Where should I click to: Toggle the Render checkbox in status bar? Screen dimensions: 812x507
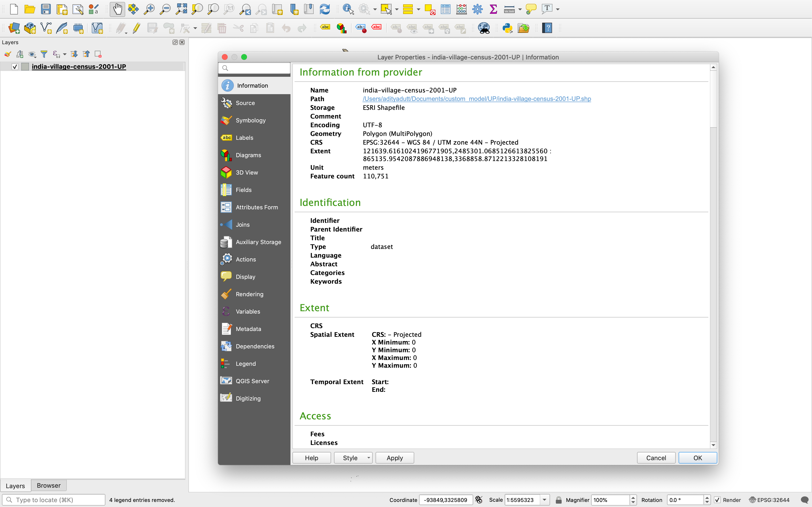tap(717, 500)
